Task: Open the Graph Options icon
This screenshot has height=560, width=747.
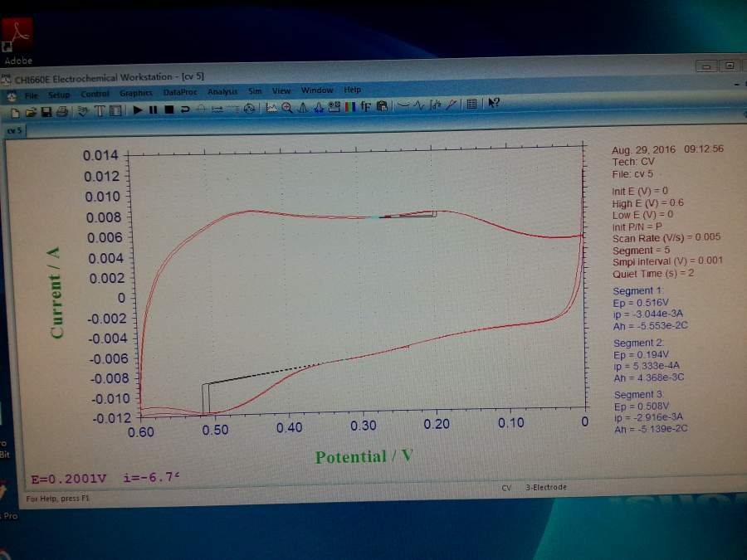Action: click(334, 107)
